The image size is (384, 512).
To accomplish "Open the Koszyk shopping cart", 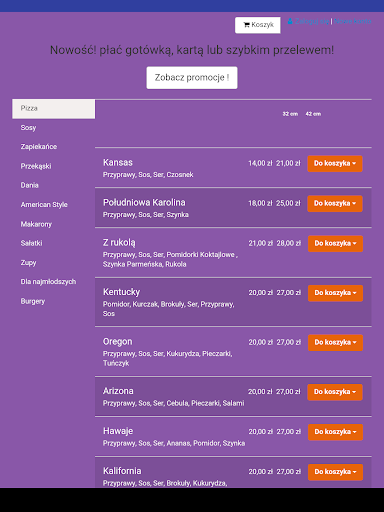I will tap(258, 25).
